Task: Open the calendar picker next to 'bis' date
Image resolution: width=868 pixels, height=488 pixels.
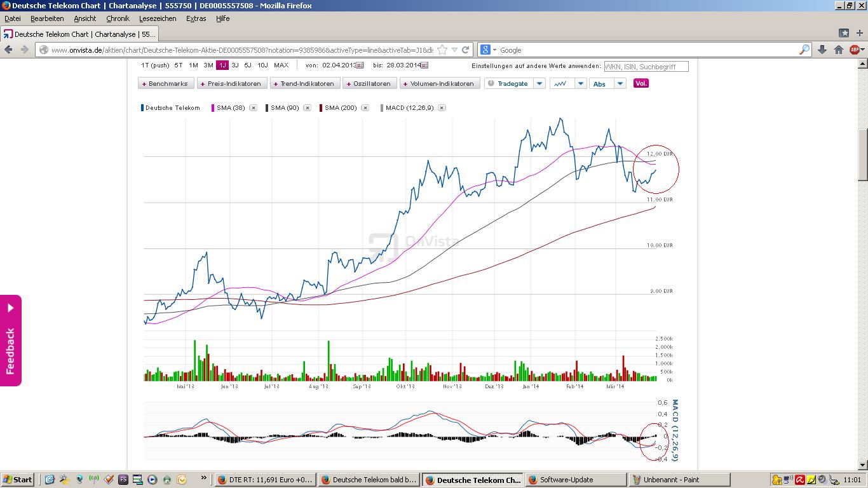Action: [424, 65]
